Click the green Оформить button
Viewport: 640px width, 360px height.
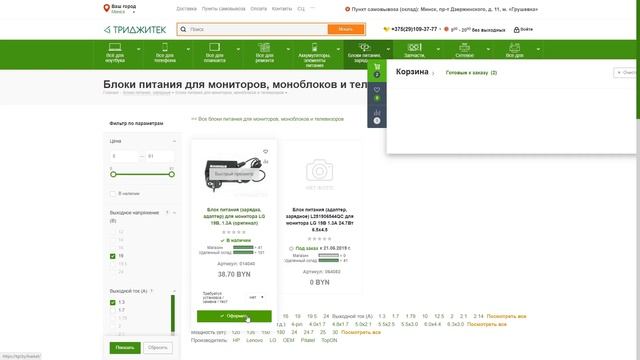pyautogui.click(x=234, y=316)
